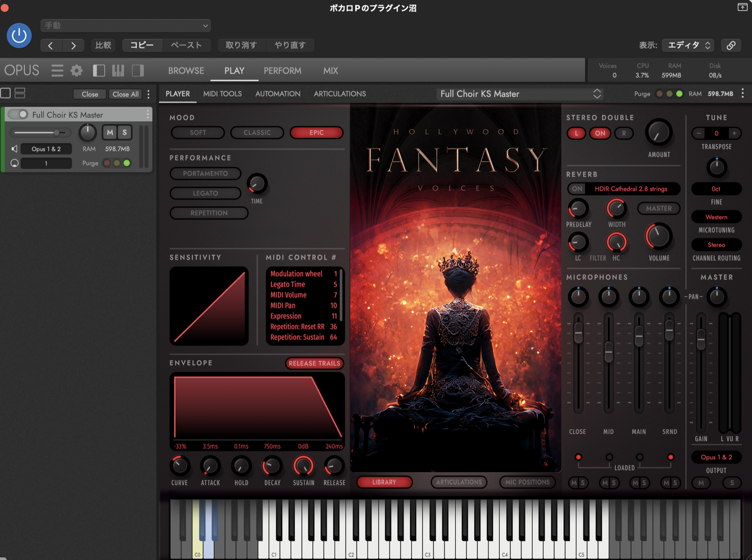Switch to the MIX tab
752x560 pixels.
pyautogui.click(x=330, y=71)
